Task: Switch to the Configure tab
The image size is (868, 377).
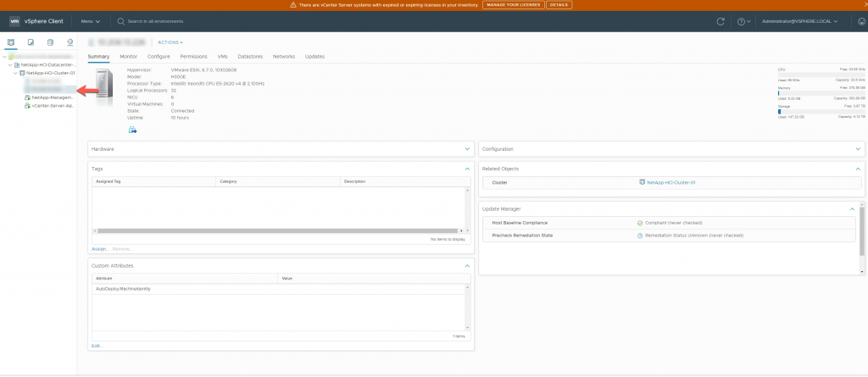Action: click(159, 57)
